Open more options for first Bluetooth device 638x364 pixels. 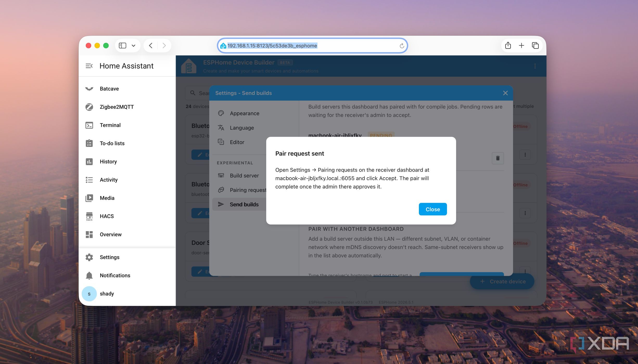525,155
